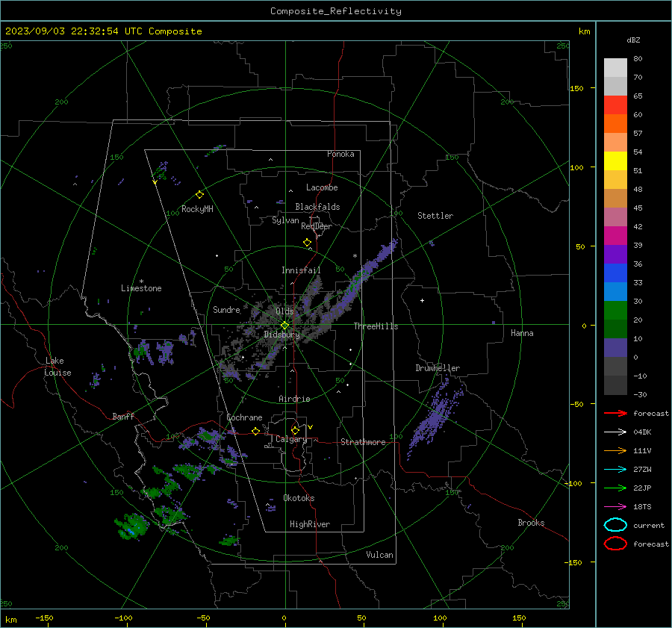
Task: Select the yellow diamond marker above Calgary label
Action: [x=295, y=430]
